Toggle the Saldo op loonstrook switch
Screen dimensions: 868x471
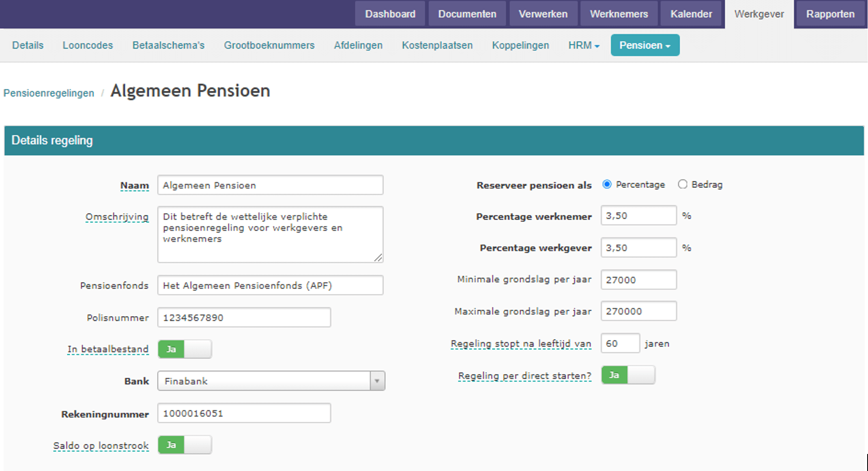[185, 445]
